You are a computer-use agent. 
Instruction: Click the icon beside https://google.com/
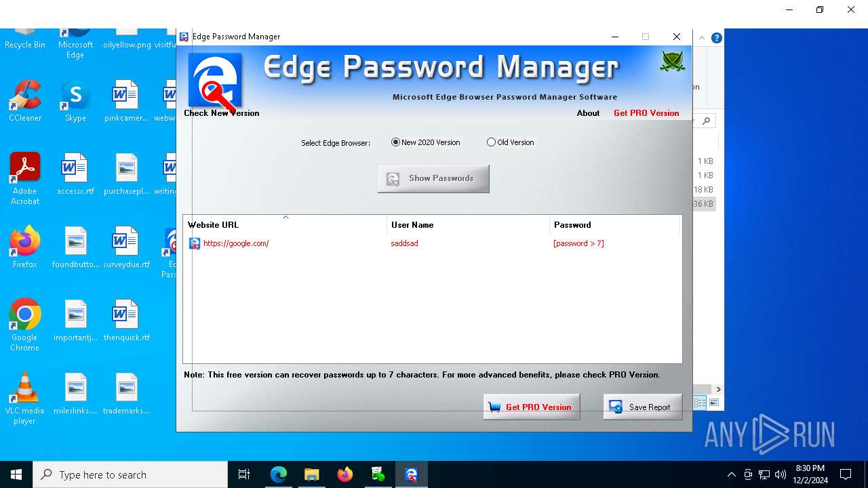195,243
